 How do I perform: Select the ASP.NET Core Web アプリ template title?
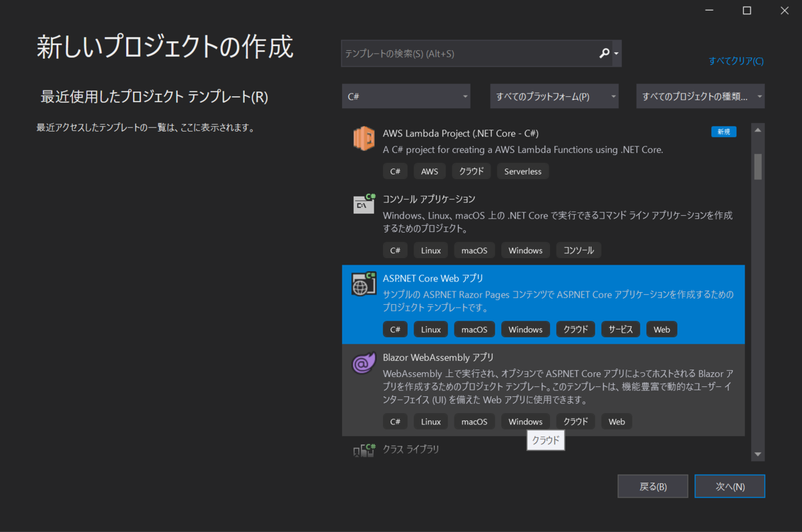(x=433, y=278)
